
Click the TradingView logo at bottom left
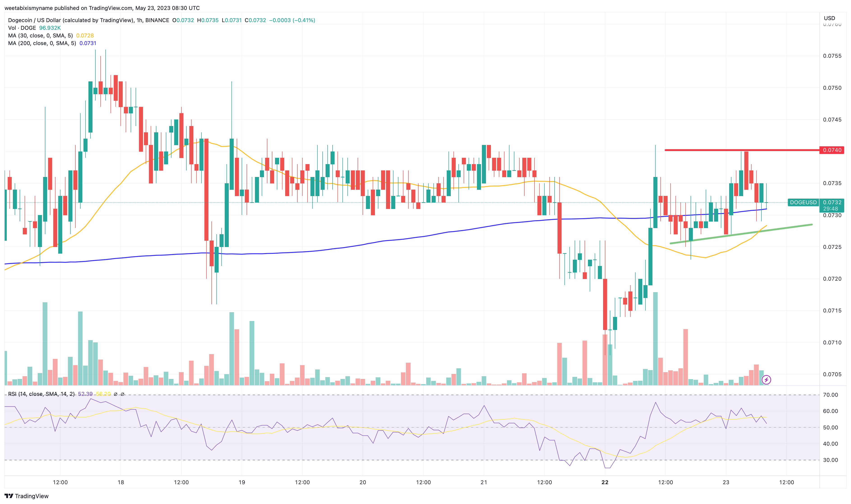[x=26, y=496]
